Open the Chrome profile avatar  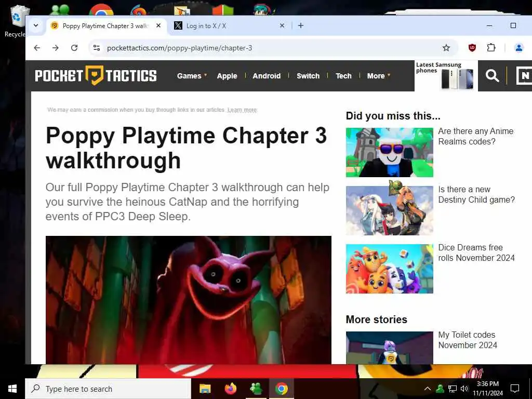point(519,48)
